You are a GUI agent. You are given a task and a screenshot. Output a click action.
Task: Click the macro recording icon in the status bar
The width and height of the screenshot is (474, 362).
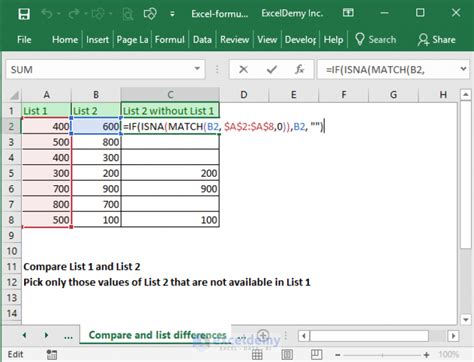point(52,355)
